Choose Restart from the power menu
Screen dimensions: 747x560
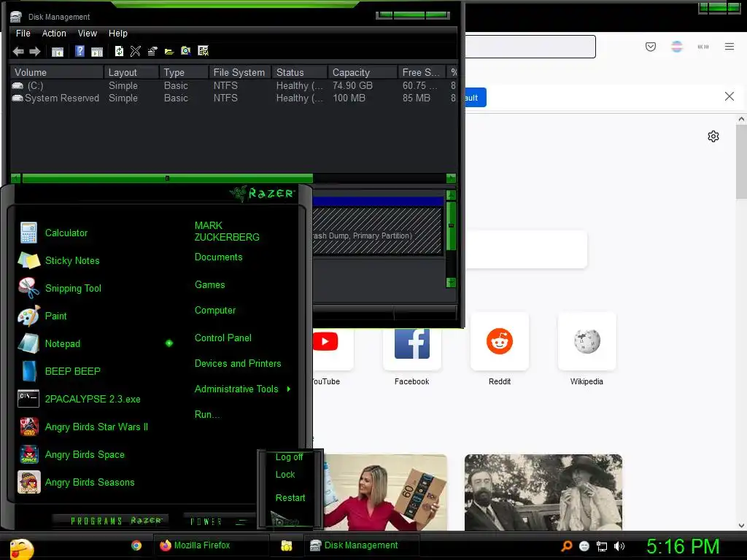click(x=290, y=497)
